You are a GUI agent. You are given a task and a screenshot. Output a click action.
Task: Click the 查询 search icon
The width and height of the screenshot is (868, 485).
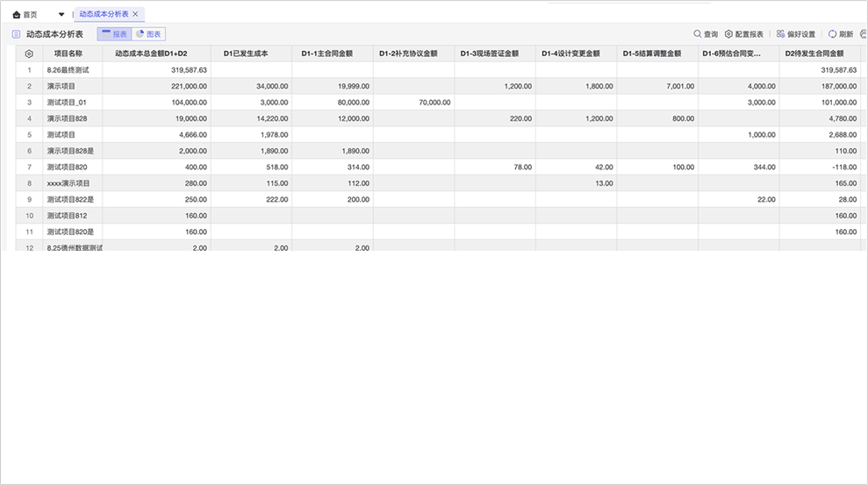coord(699,34)
